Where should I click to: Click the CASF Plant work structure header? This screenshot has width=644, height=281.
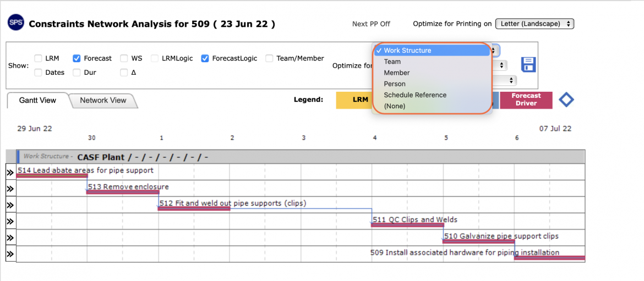(x=301, y=157)
